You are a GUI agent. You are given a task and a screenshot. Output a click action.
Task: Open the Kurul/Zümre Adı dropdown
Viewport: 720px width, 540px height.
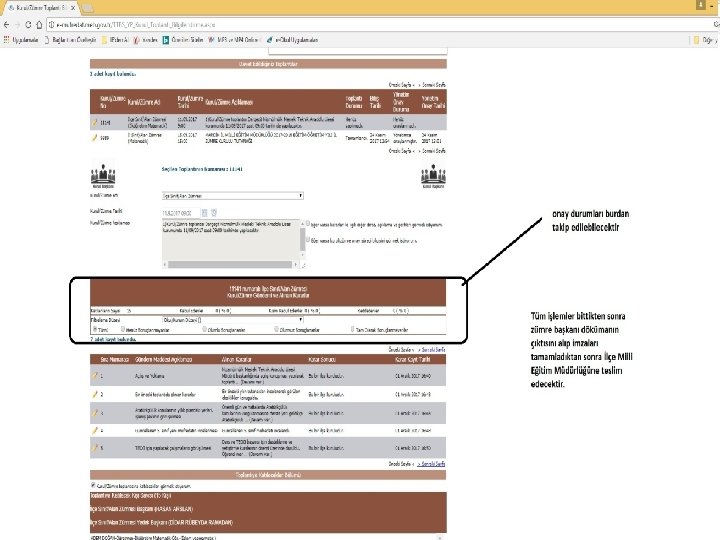click(x=233, y=196)
